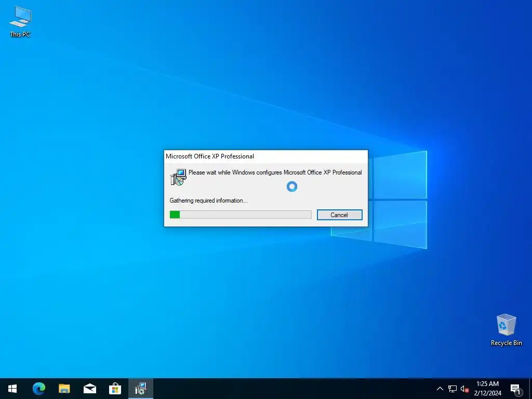Select the This PC desktop icon
The width and height of the screenshot is (532, 399).
click(20, 21)
